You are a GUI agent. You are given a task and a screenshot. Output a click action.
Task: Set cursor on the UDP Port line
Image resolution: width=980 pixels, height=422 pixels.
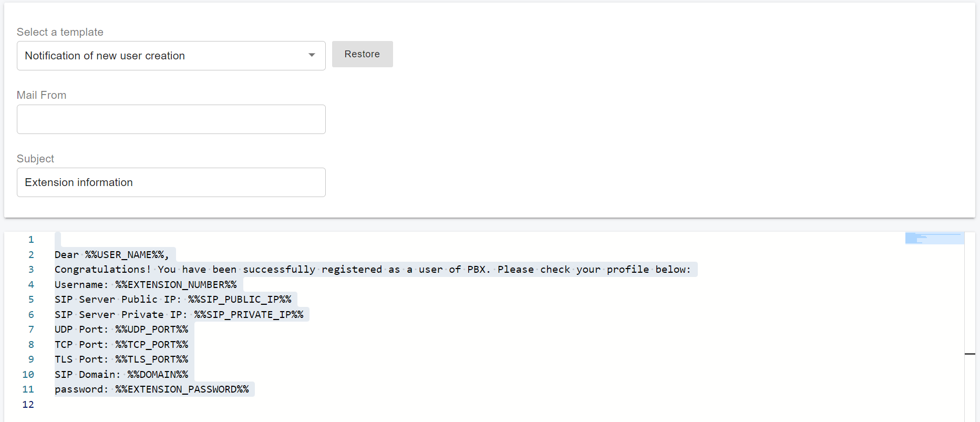(121, 330)
